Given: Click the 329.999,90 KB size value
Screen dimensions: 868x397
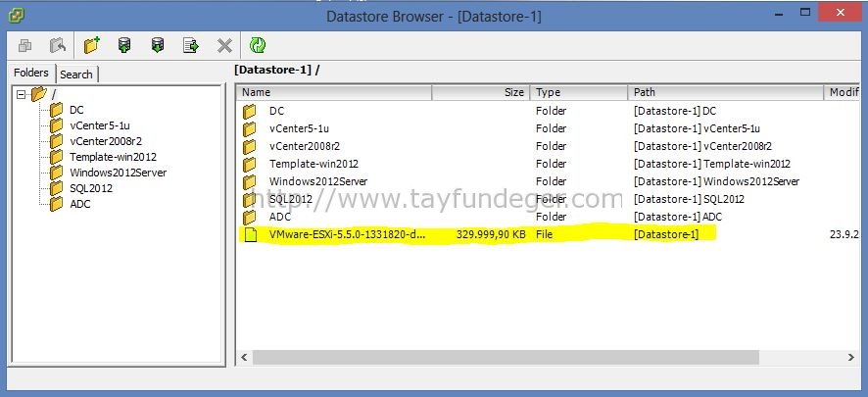Looking at the screenshot, I should 491,234.
